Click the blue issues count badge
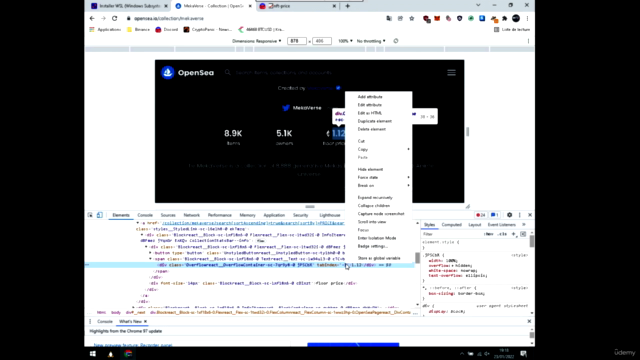 coord(494,215)
